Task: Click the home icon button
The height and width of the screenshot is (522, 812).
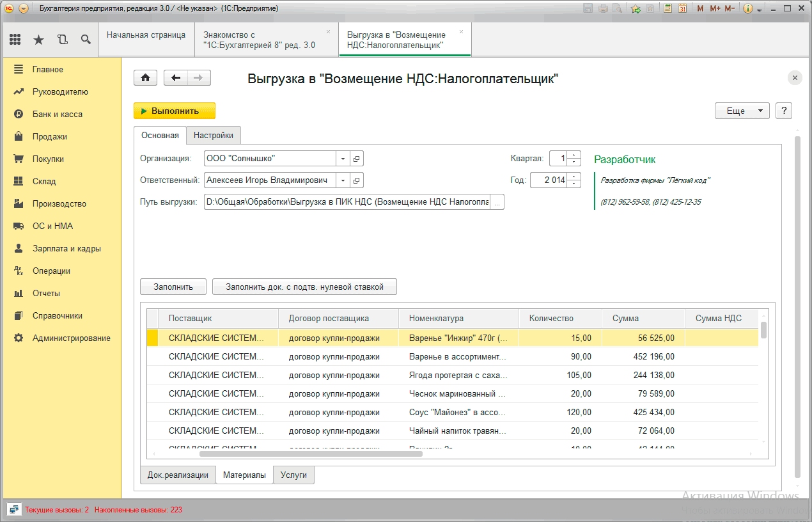Action: [145, 77]
